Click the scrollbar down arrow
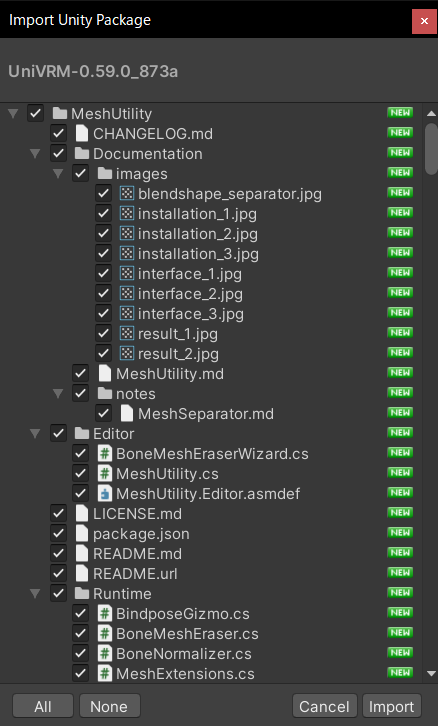Screen dimensions: 438x726 (432, 674)
